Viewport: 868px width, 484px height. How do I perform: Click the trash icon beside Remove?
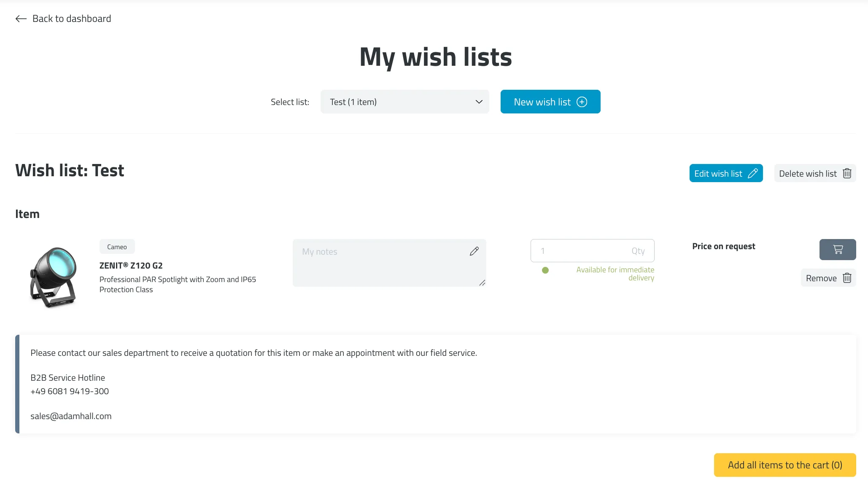(x=847, y=278)
